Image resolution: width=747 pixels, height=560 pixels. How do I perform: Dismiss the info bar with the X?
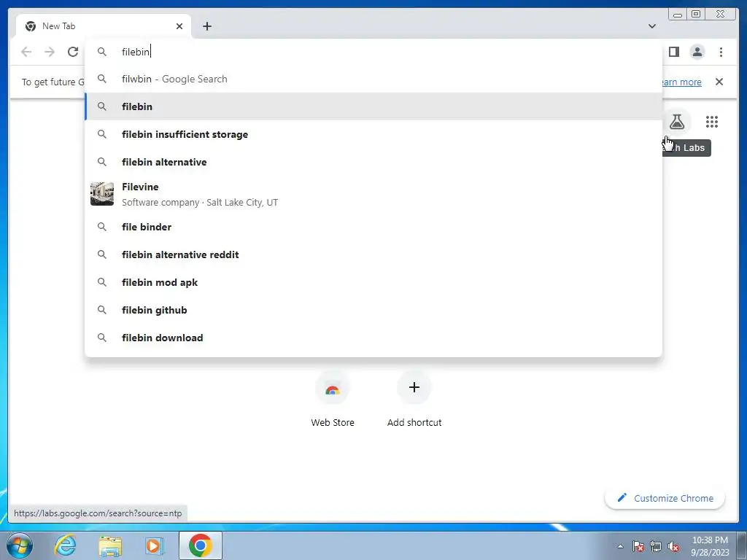[719, 82]
